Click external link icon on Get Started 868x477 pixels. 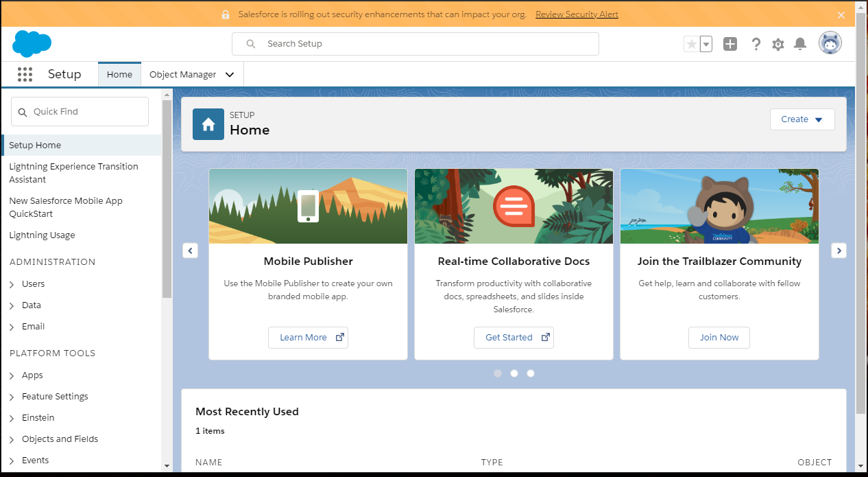point(545,337)
